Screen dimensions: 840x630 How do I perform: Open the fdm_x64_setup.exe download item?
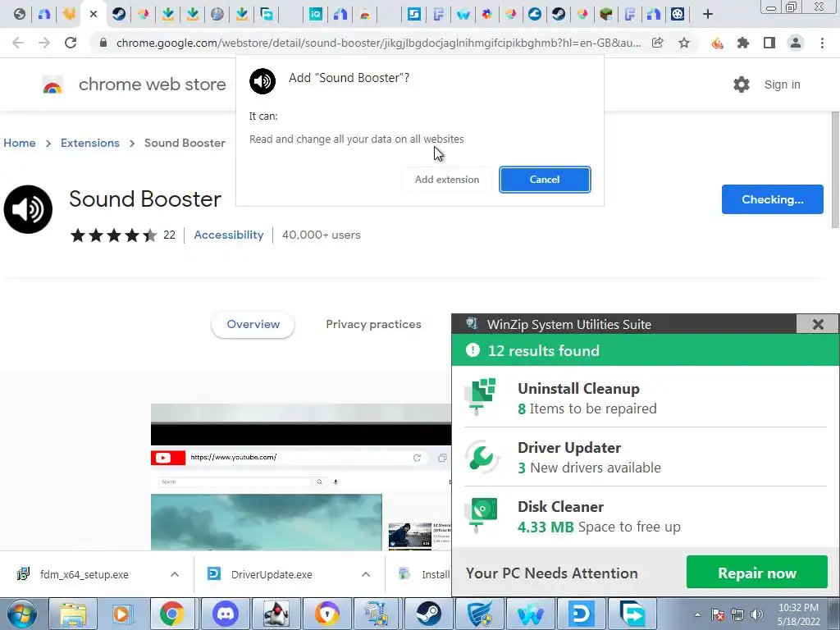click(84, 574)
